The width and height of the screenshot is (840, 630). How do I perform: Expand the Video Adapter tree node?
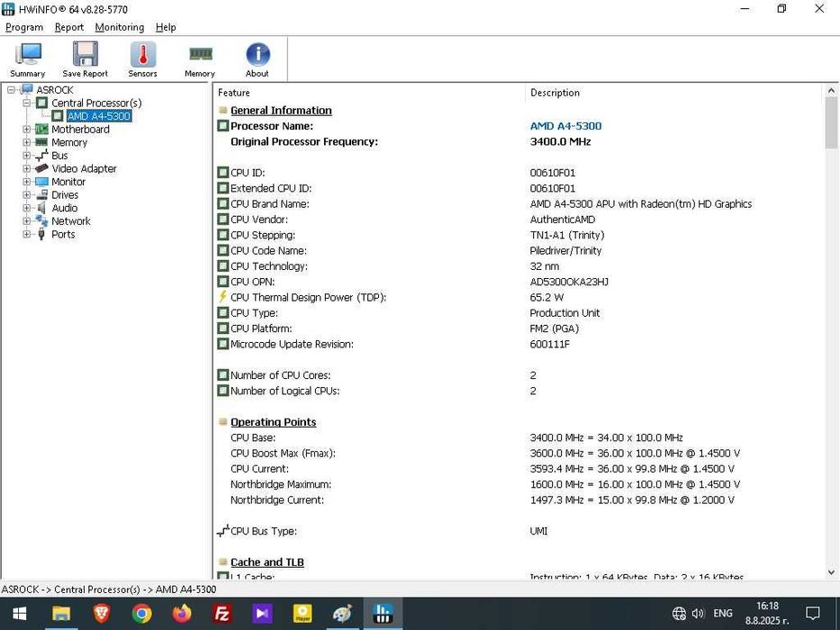[26, 169]
